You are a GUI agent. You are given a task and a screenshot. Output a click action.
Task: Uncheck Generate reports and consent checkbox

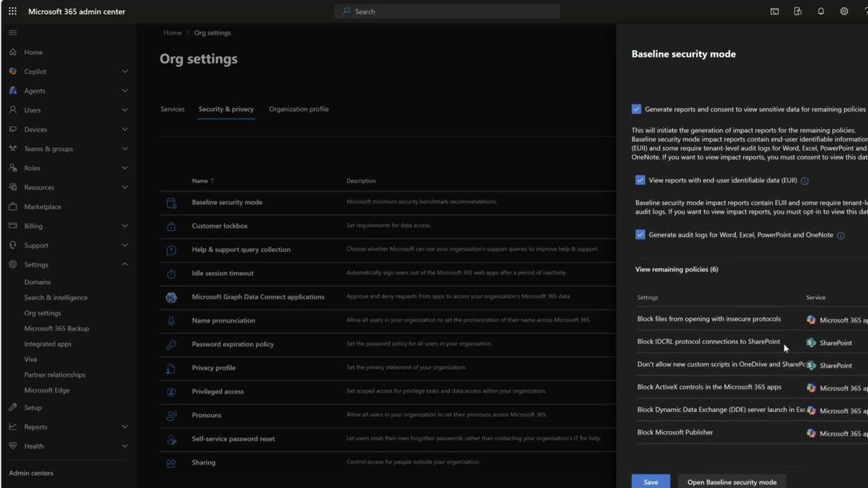pos(636,109)
